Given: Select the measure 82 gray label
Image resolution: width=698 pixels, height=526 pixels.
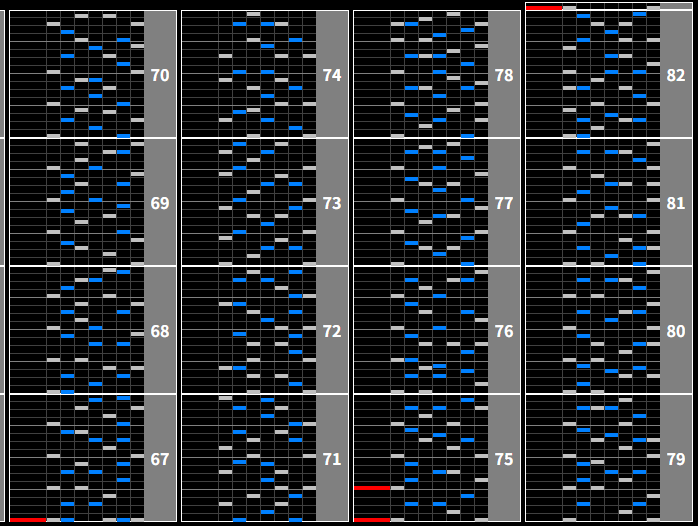Looking at the screenshot, I should (676, 75).
